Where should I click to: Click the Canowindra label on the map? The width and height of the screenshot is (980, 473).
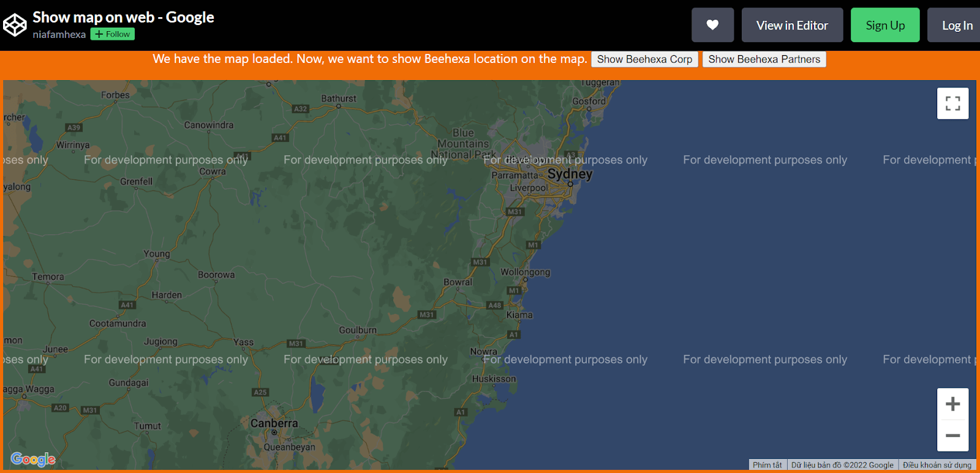(x=209, y=125)
